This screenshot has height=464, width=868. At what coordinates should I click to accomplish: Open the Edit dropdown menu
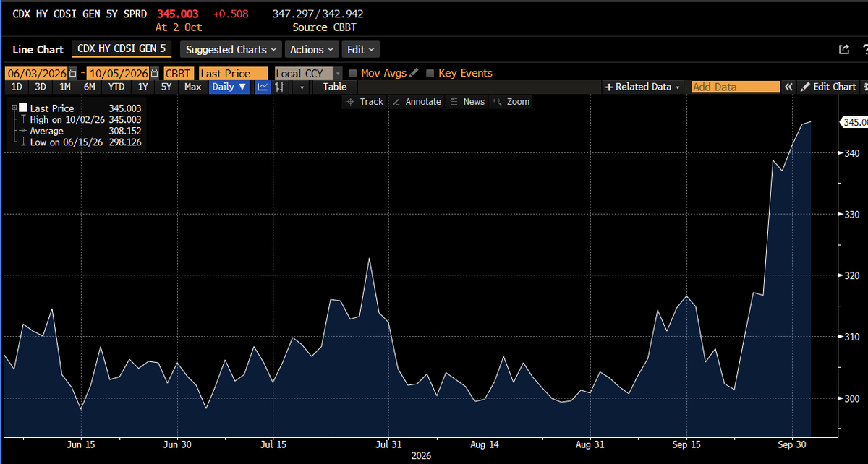tap(360, 50)
